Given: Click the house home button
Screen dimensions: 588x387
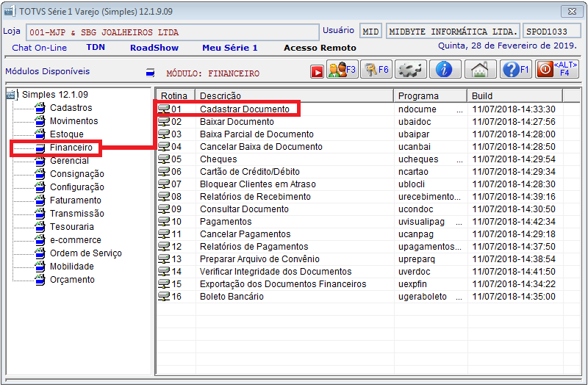Looking at the screenshot, I should (x=481, y=69).
